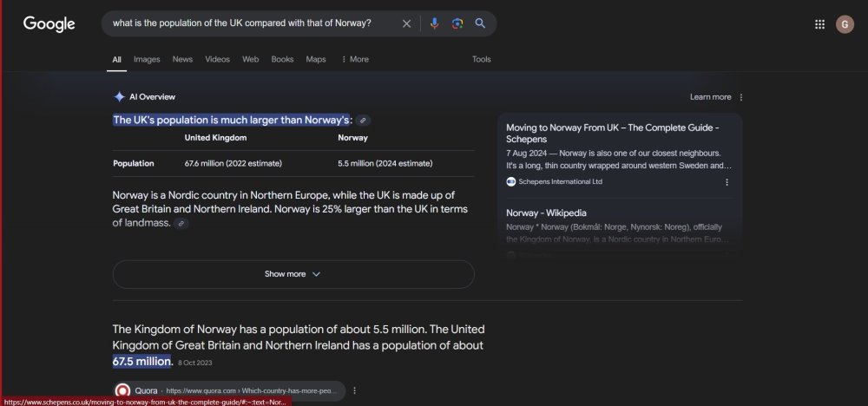Click the Google logo

click(x=49, y=23)
